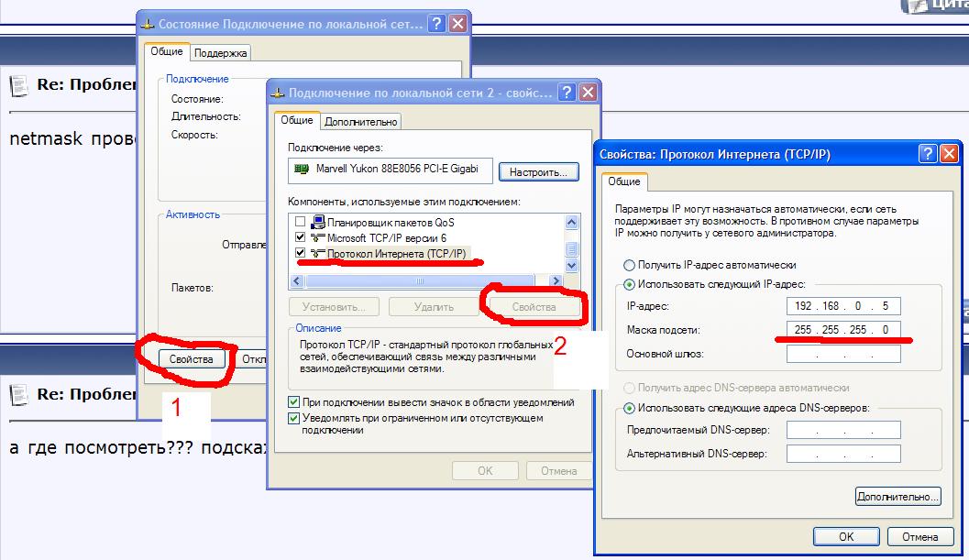Select Microsoft TCP/IP версии 6 list item text
969x560 pixels.
click(x=387, y=238)
